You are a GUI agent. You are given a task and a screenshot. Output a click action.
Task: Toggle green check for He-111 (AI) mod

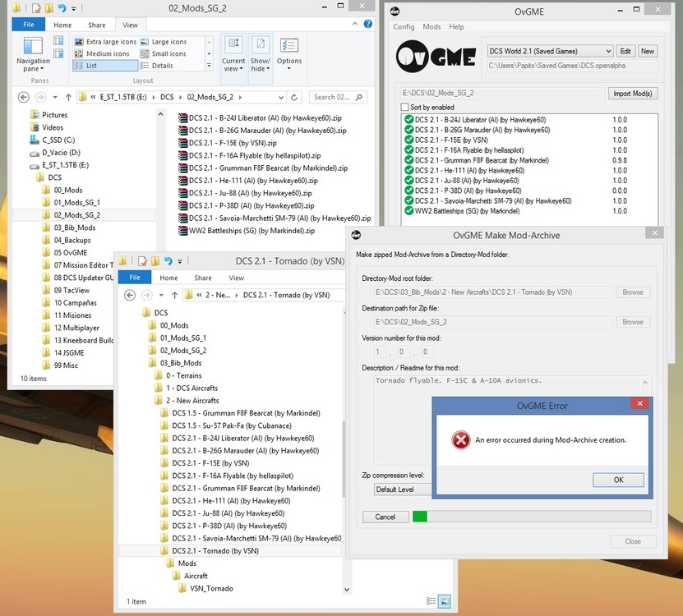pos(408,170)
